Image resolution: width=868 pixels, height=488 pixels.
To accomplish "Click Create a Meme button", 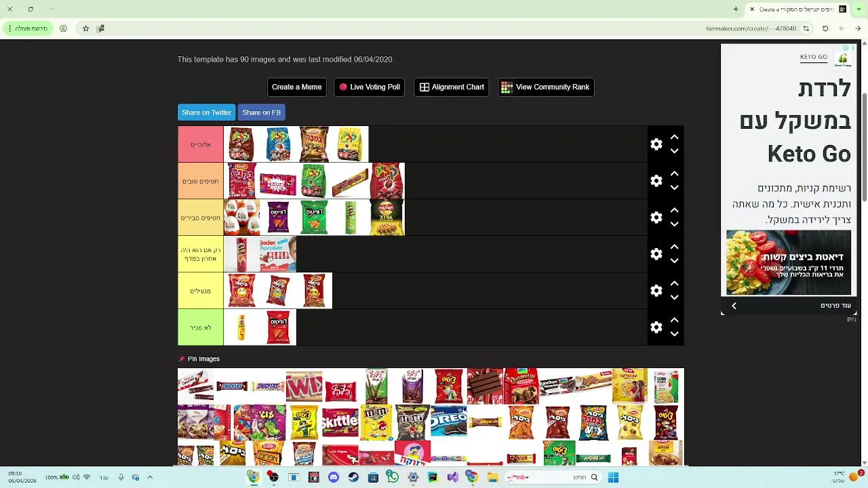I will click(296, 87).
